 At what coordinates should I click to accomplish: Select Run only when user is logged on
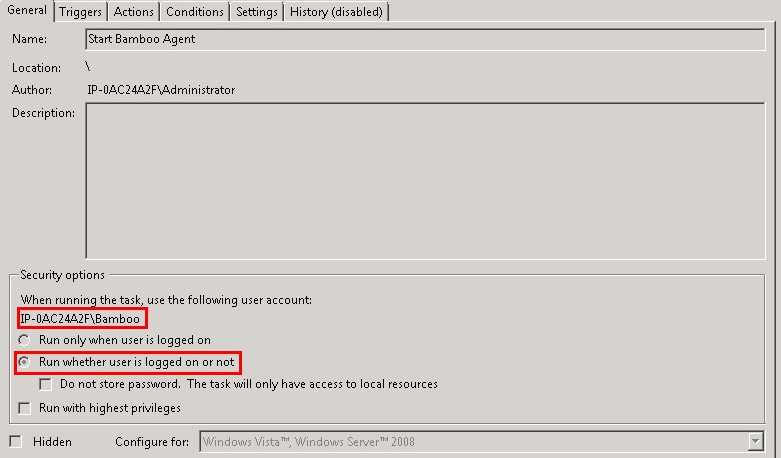(x=25, y=340)
